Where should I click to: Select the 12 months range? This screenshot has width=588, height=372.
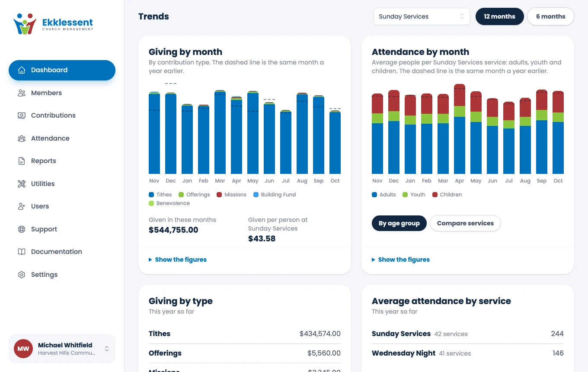(499, 16)
